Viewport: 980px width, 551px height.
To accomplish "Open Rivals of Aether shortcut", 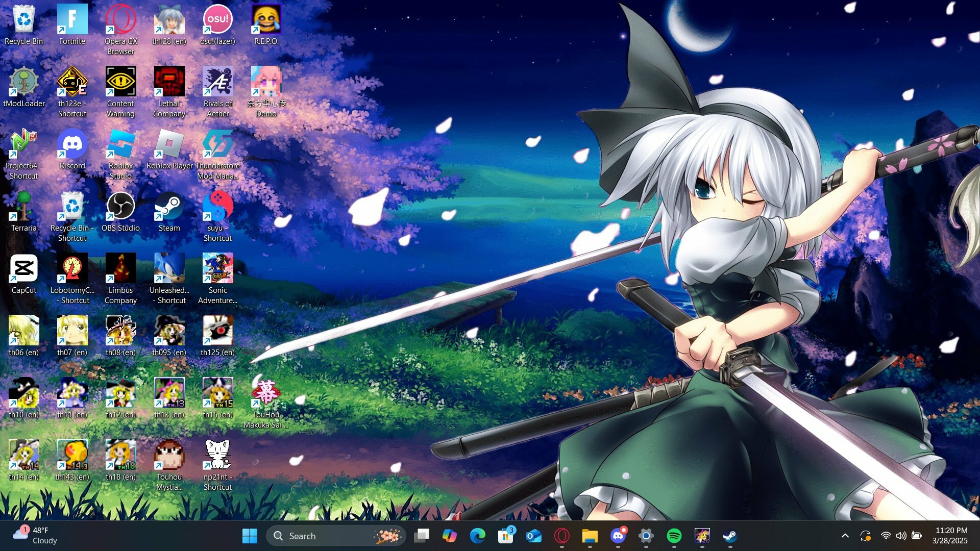I will coord(218,92).
